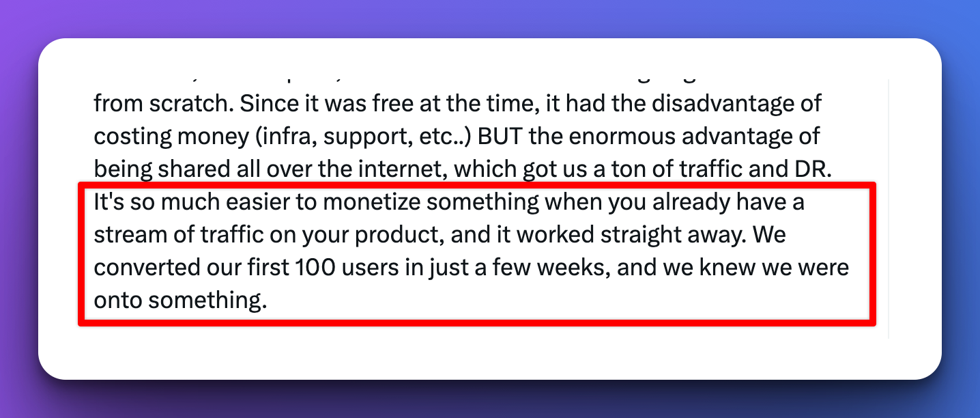The width and height of the screenshot is (980, 418).
Task: Click the thin vertical divider beside text
Action: [x=889, y=208]
